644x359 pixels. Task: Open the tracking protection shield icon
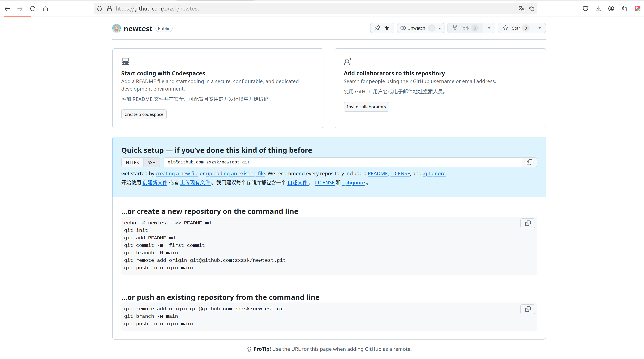pos(99,9)
